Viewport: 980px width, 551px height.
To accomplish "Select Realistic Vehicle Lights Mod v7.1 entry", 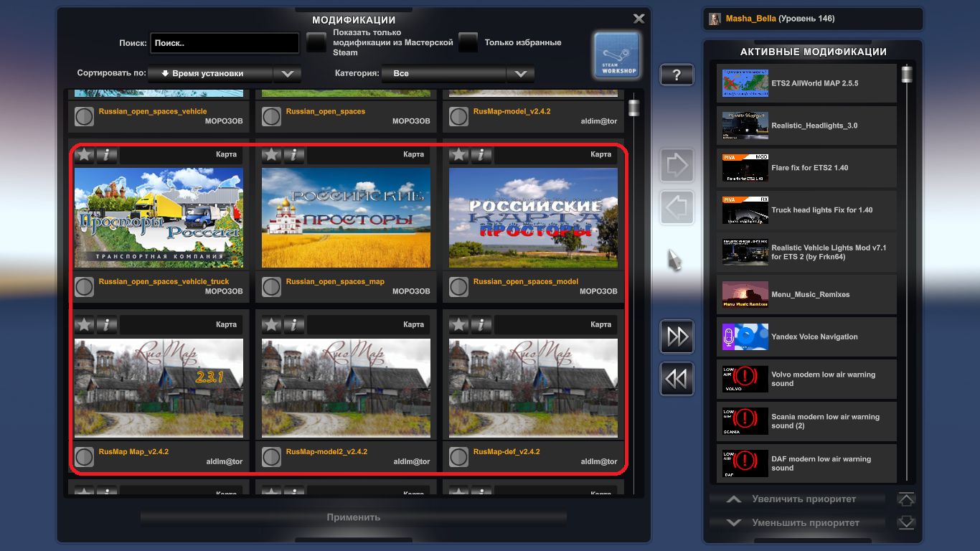I will point(806,252).
